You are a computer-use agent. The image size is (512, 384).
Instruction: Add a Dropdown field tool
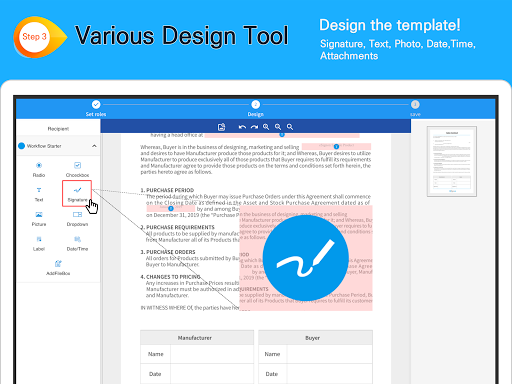point(77,219)
